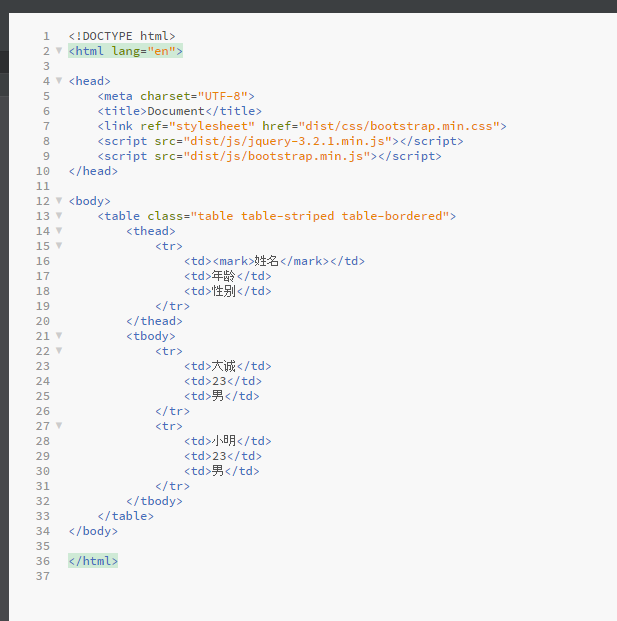Click the highlighted closing </html> tag
The image size is (617, 621).
point(93,561)
